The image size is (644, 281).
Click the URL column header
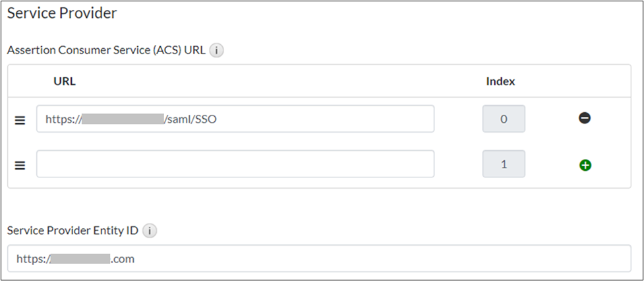(65, 82)
